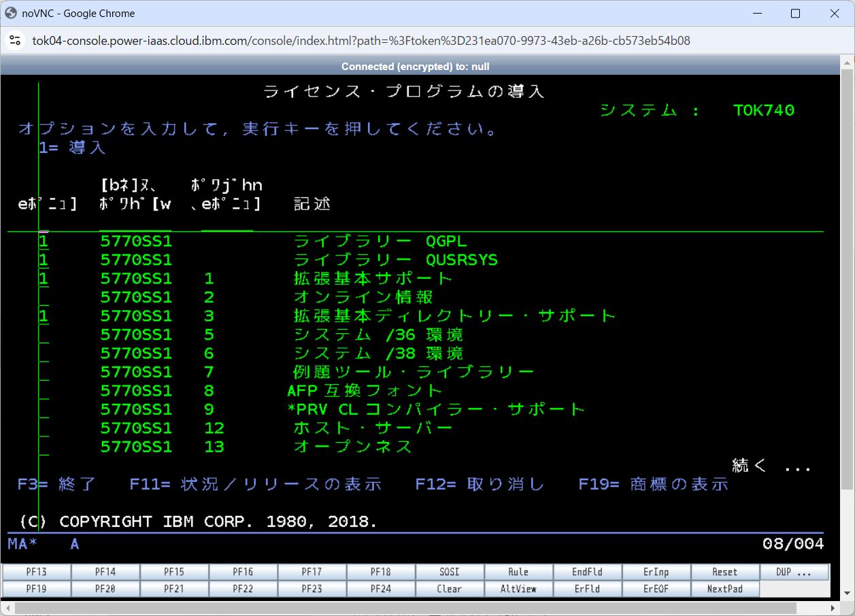
Task: Click the 記述 column header
Action: (312, 204)
